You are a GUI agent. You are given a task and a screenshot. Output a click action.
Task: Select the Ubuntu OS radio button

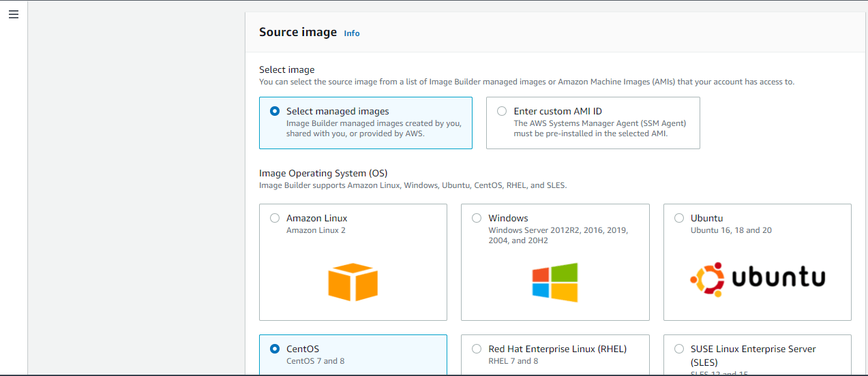click(x=679, y=218)
